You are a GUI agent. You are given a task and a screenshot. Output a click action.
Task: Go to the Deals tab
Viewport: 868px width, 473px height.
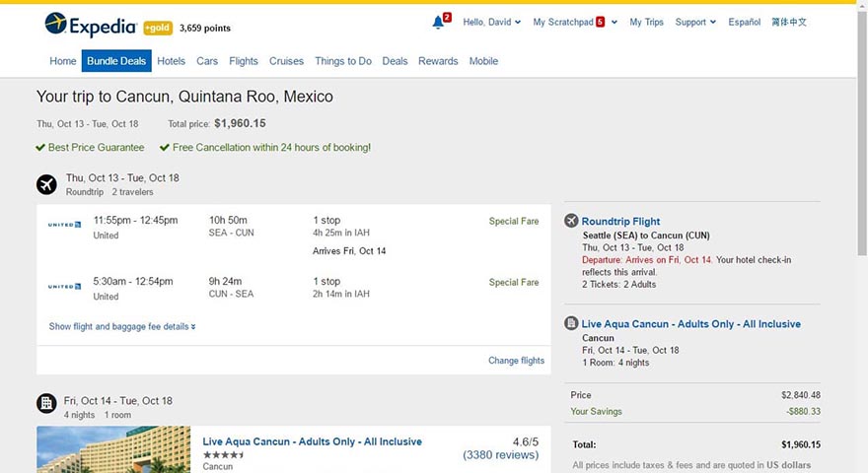point(395,61)
